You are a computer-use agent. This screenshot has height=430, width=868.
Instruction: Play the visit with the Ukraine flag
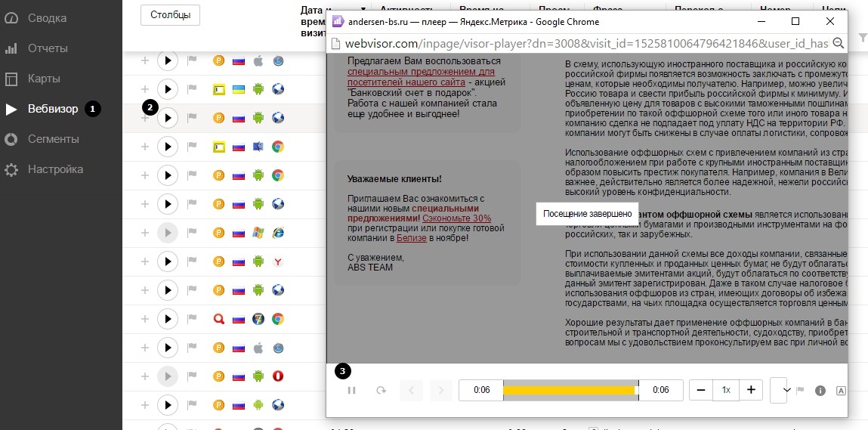pyautogui.click(x=168, y=88)
